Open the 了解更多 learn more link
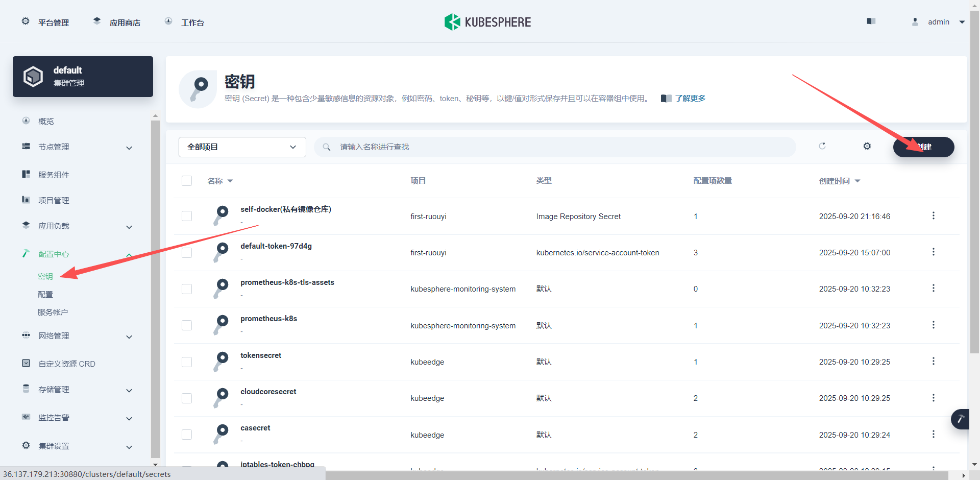980x480 pixels. 690,98
